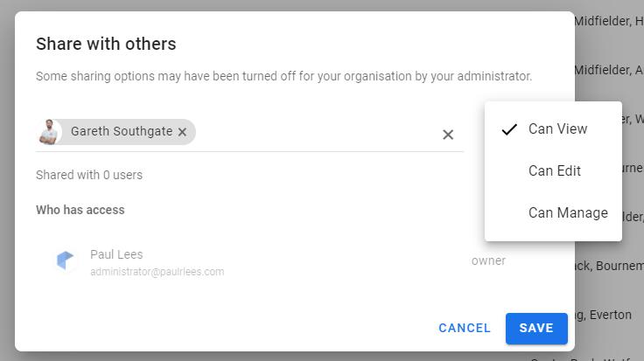
Task: Pick Can Manage from permission list
Action: coord(553,212)
